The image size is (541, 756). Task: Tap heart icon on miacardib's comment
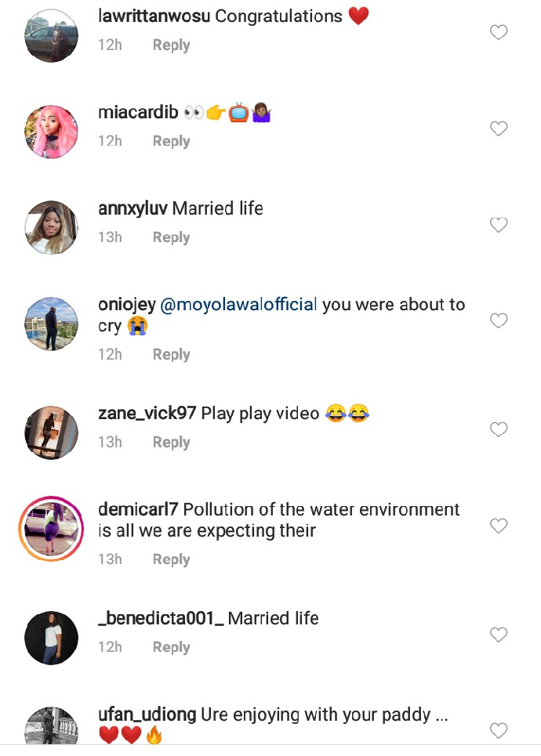point(499,128)
